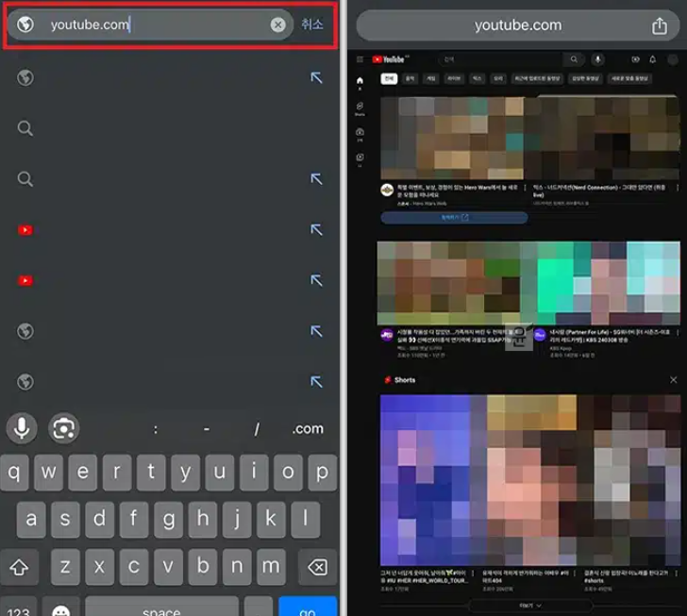This screenshot has width=687, height=616.
Task: Tap the fill arrow on the second YouTube suggestion
Action: 316,280
